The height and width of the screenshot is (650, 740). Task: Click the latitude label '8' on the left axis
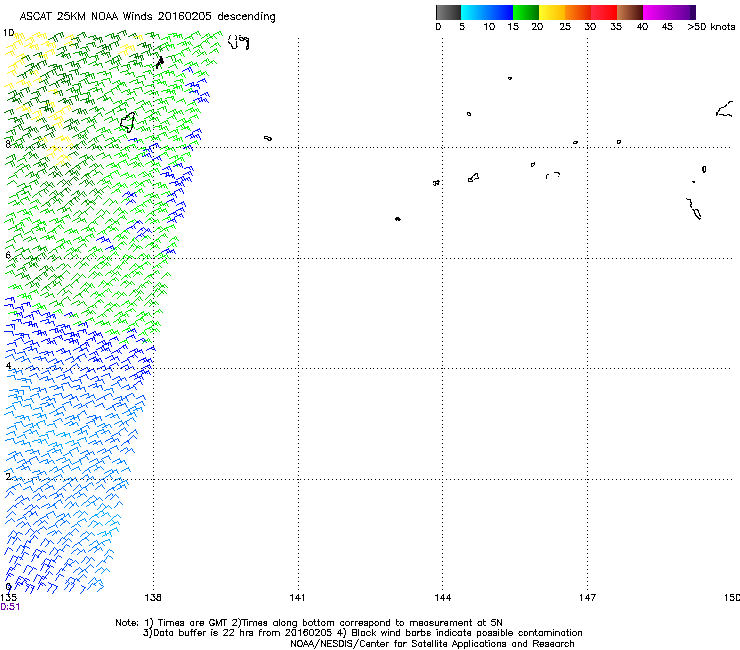pyautogui.click(x=8, y=144)
